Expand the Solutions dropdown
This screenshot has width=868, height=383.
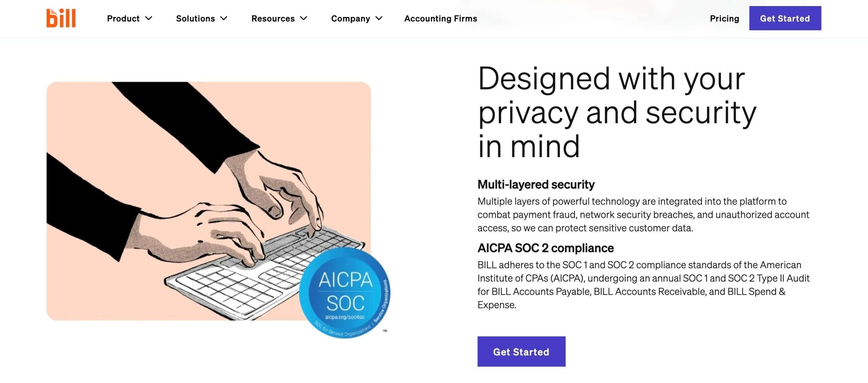click(196, 18)
